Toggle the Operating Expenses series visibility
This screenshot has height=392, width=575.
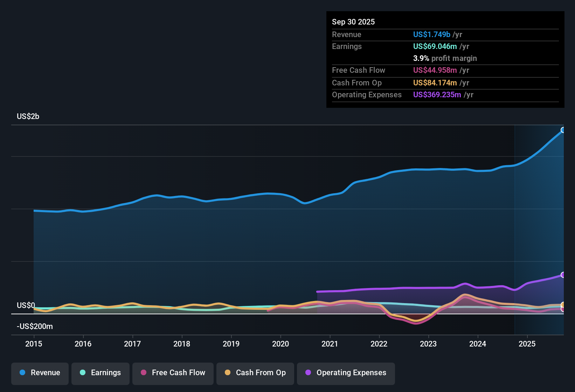(x=346, y=373)
